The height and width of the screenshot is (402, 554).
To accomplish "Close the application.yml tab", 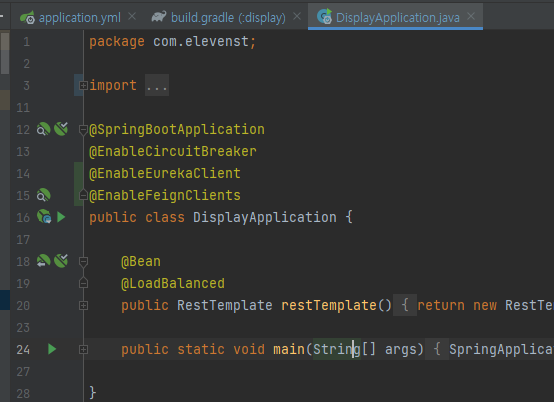I will pos(132,16).
